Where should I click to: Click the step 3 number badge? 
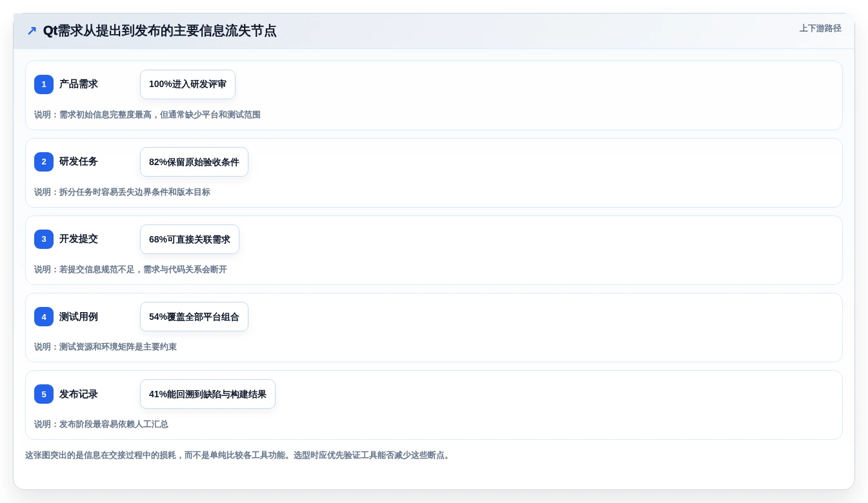click(44, 239)
